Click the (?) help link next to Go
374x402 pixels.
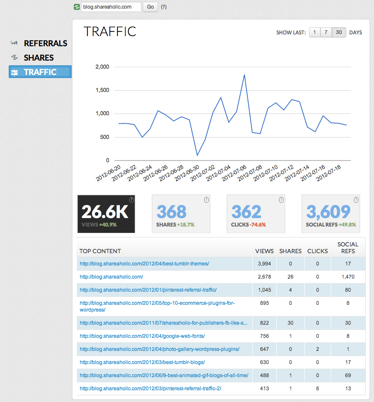tap(164, 7)
